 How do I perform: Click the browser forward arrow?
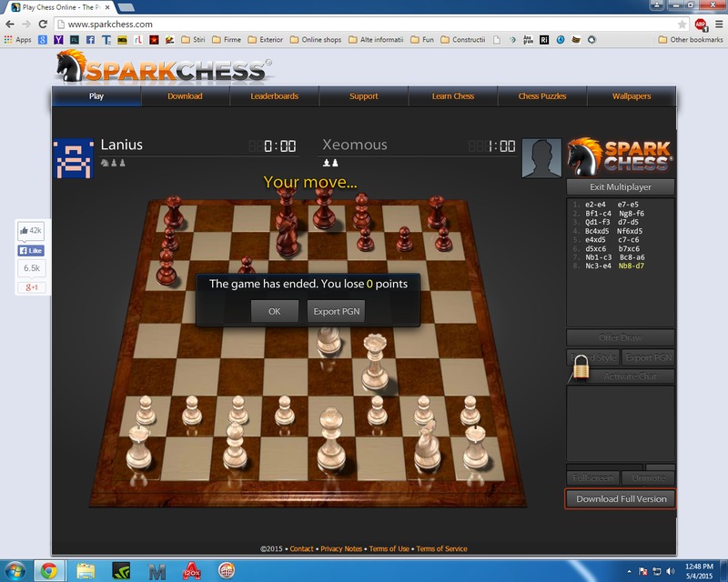(26, 25)
